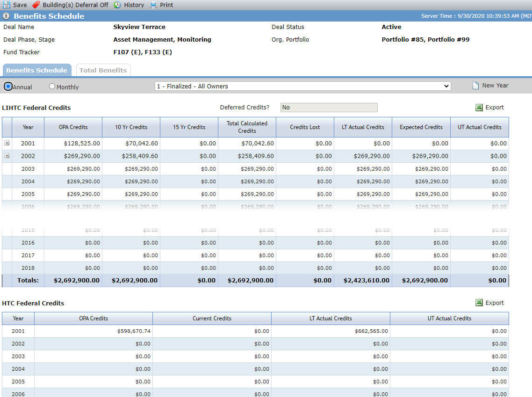This screenshot has height=397, width=532.
Task: Click the Excel icon for HTC Export
Action: coord(479,303)
